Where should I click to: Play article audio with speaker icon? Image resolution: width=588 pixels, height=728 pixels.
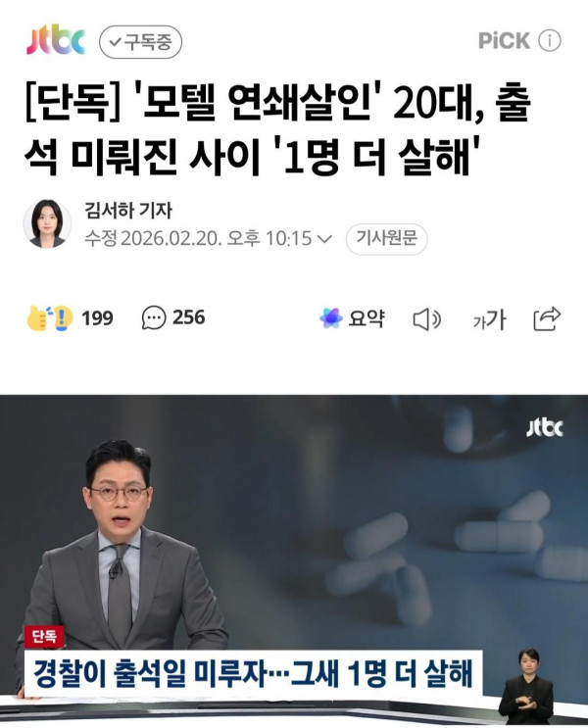tap(426, 319)
